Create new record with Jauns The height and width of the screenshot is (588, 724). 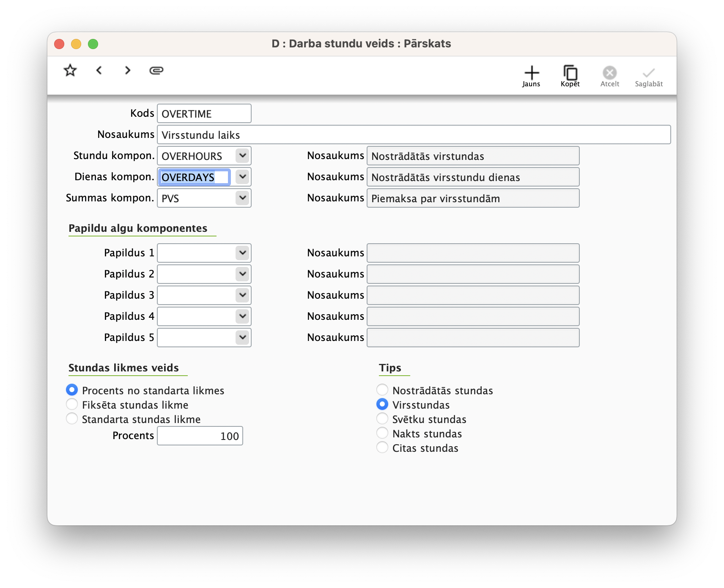531,77
